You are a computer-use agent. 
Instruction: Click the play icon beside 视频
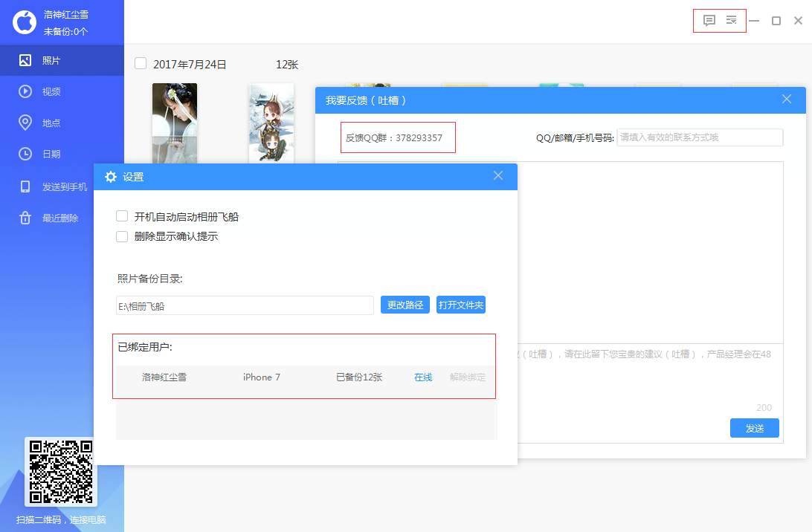coord(25,91)
